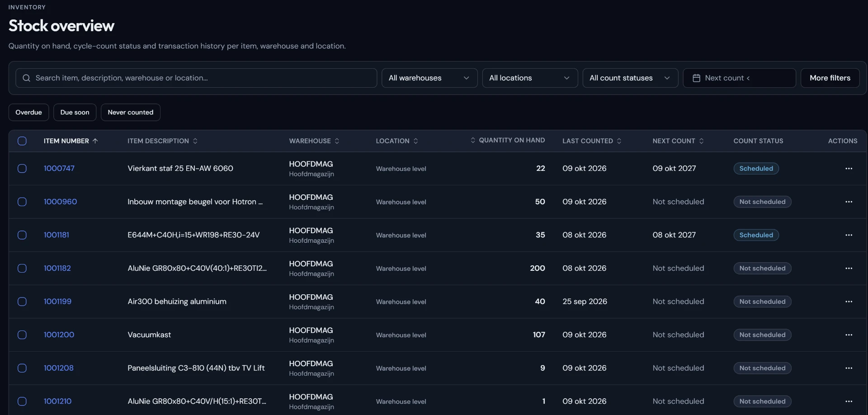Screen dimensions: 868x415
Task: Open actions menu for Vacuumkast row
Action: (x=849, y=335)
